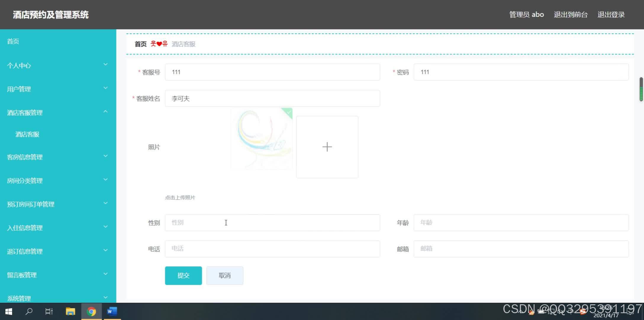Expand 用户管理 menu chevron
The height and width of the screenshot is (320, 644).
coord(105,88)
